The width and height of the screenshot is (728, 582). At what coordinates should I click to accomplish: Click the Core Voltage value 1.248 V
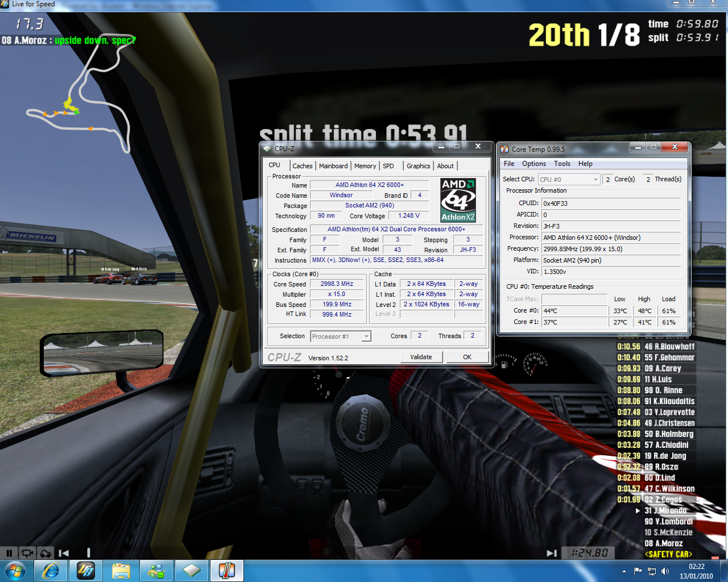[x=409, y=215]
